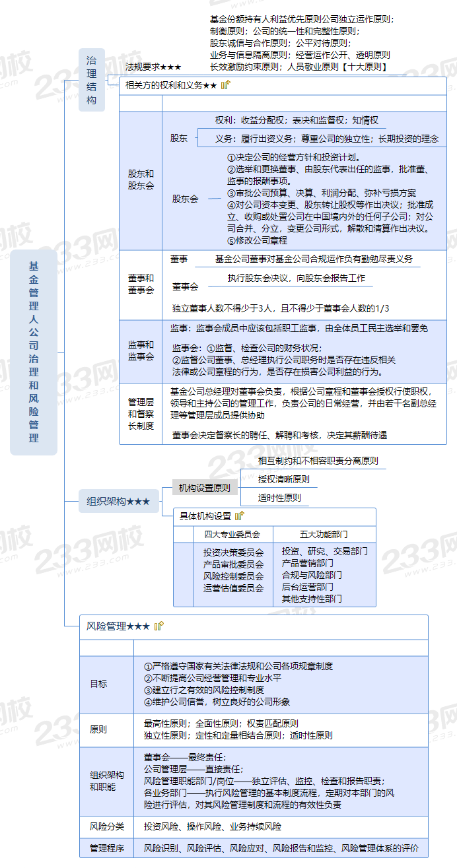Click 产品审批委员会
This screenshot has width=457, height=868.
coord(233,564)
